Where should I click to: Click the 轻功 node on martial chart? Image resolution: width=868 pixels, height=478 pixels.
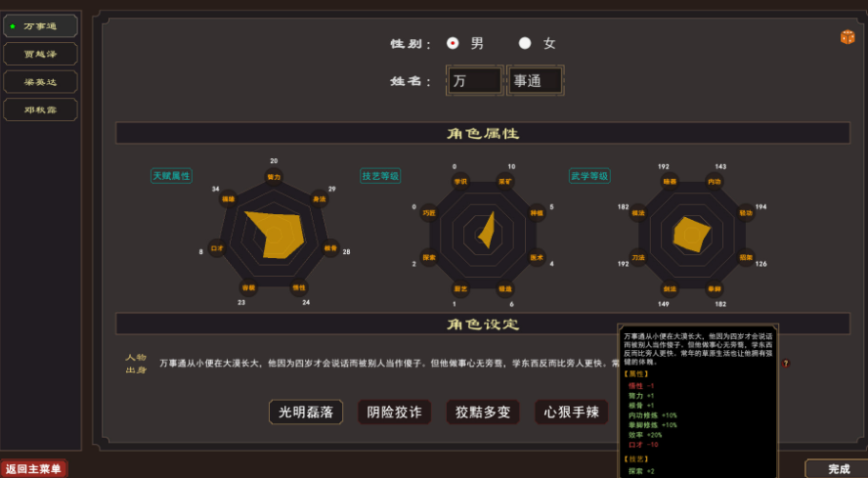point(746,211)
